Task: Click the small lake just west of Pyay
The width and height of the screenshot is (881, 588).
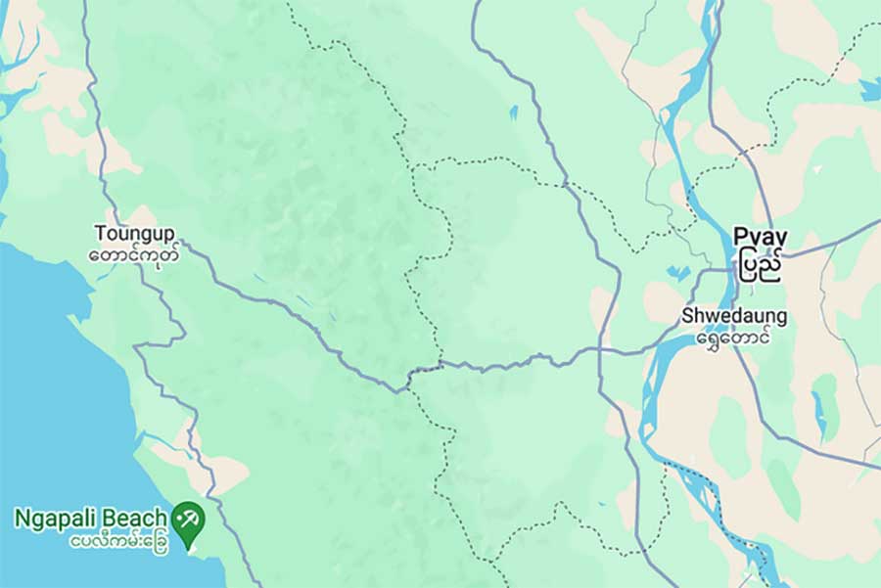Action: coord(678,273)
